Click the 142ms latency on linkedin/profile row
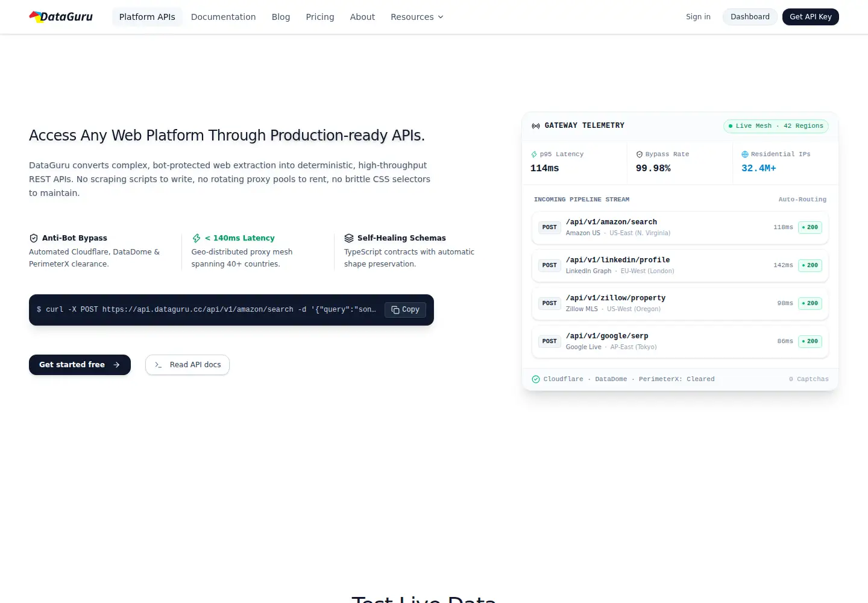Viewport: 868px width, 603px height. point(784,265)
